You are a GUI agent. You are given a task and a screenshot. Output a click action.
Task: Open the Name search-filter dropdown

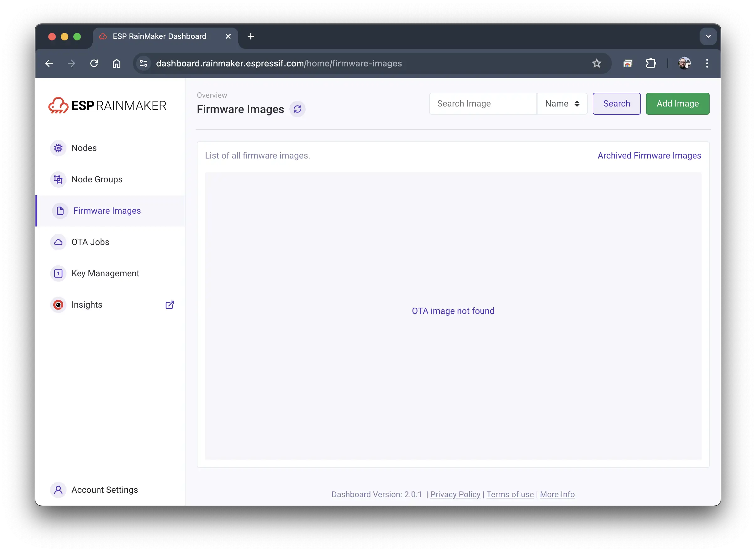click(562, 104)
